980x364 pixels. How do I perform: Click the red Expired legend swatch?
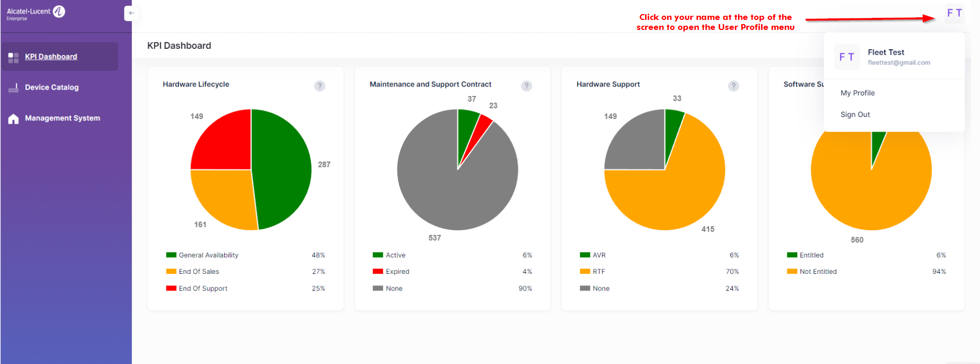pyautogui.click(x=378, y=272)
